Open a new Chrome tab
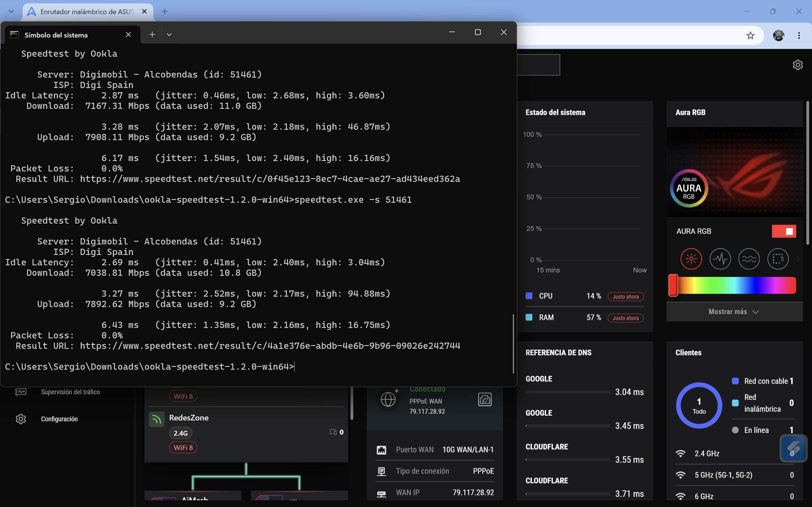The image size is (812, 507). click(164, 11)
